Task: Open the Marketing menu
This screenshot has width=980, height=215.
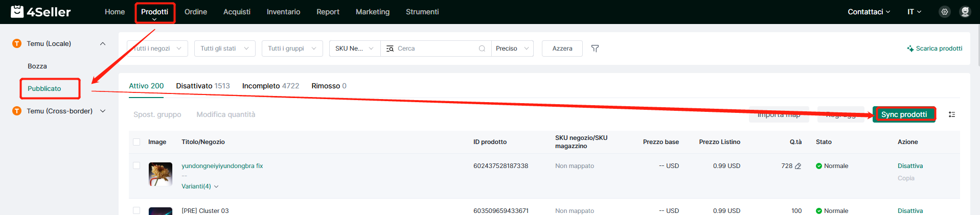Action: (x=373, y=12)
